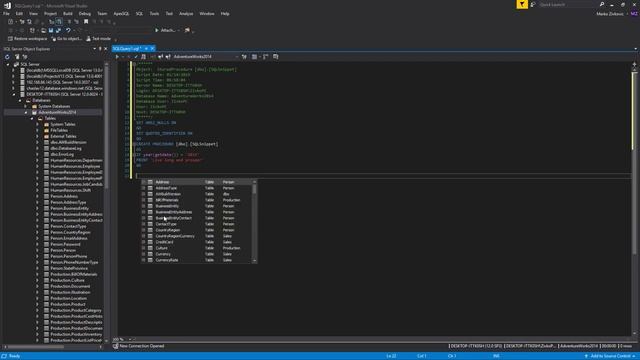
Task: Click the Quick Launch search box
Action: point(567,4)
